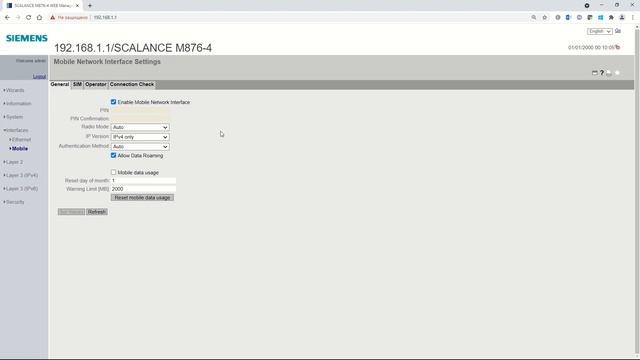
Task: Bookmark this page with the star icon
Action: click(544, 18)
